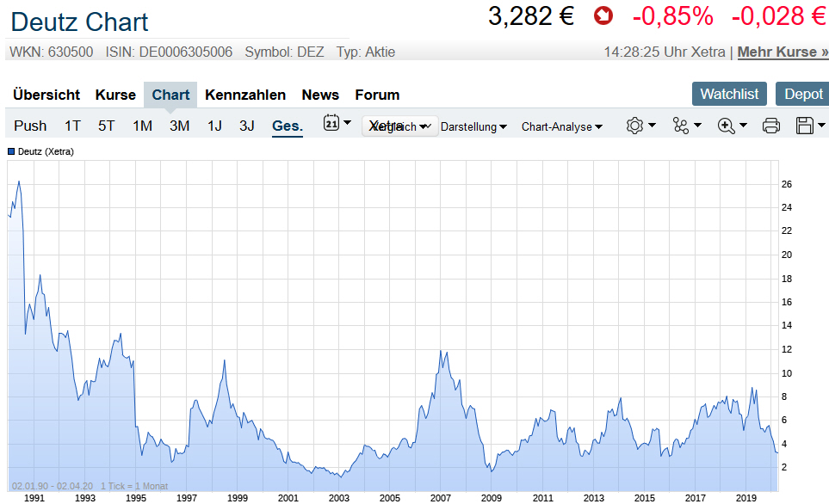Image resolution: width=829 pixels, height=504 pixels.
Task: Open the Darstellung dropdown
Action: point(473,126)
